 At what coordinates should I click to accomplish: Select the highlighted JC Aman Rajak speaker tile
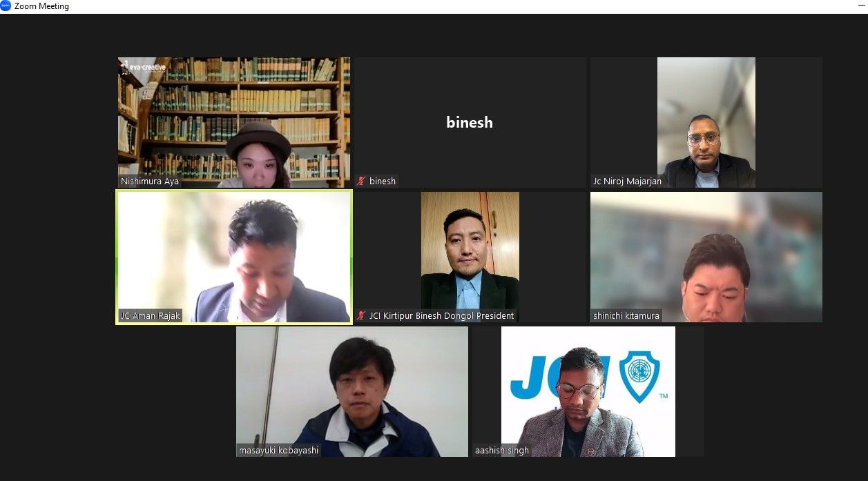tap(234, 257)
